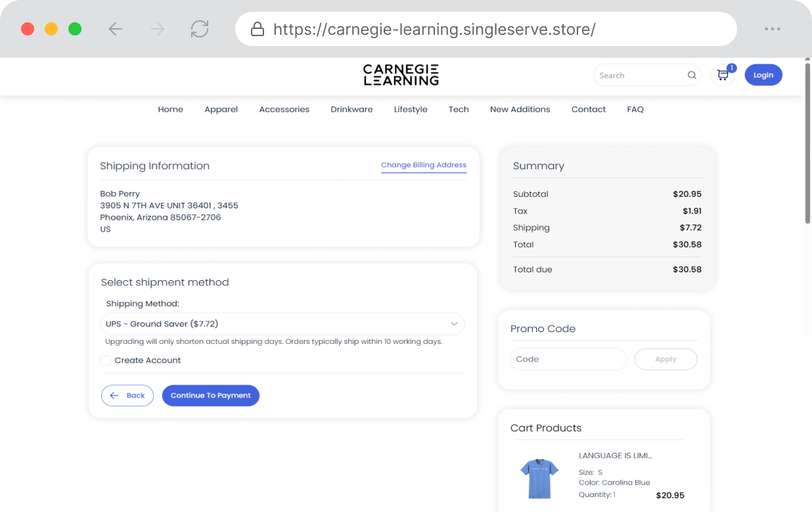Open the browser three-dot menu

pos(773,29)
